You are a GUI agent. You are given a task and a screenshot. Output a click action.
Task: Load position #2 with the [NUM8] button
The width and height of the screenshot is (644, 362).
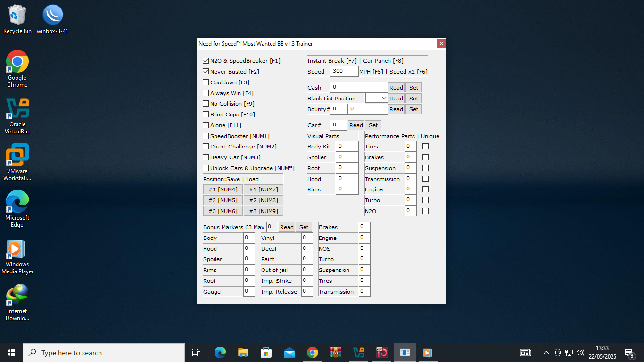[x=264, y=200]
